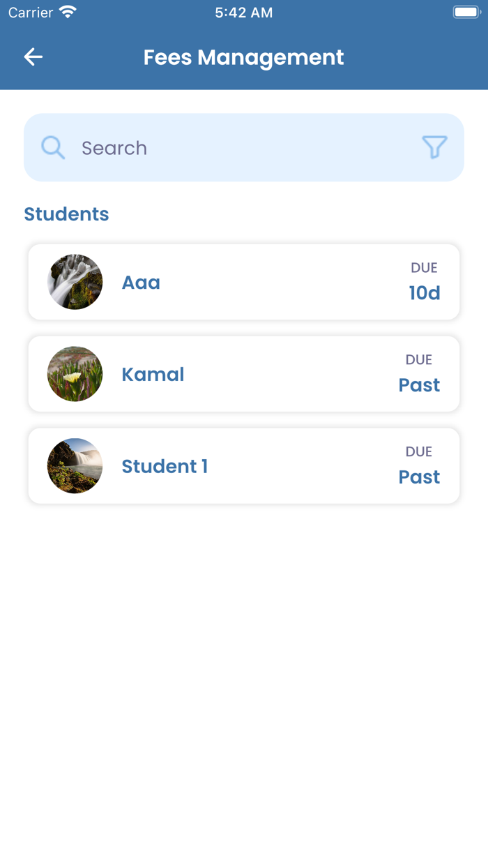The width and height of the screenshot is (488, 868).
Task: Click the Fees Management title
Action: 244,57
